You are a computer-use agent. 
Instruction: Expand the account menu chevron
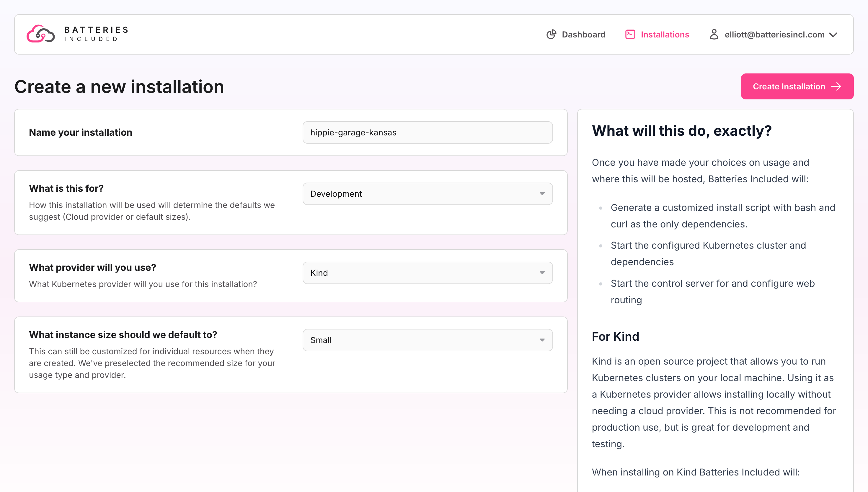coord(833,35)
